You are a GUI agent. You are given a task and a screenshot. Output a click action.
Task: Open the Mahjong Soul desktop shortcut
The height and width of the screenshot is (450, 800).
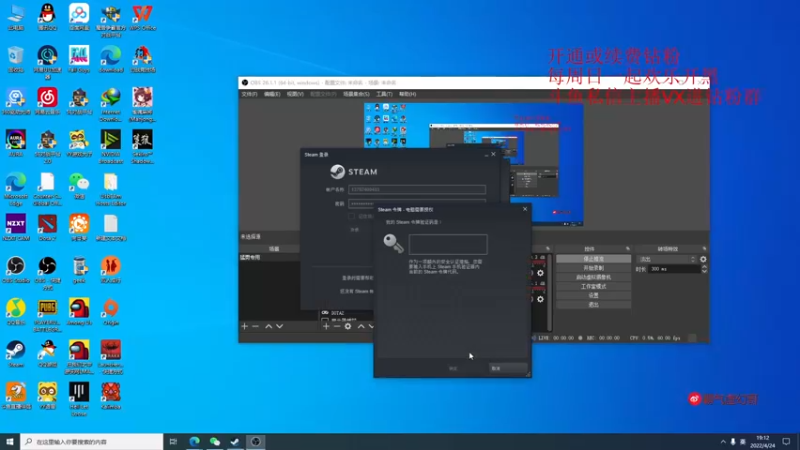[142, 102]
